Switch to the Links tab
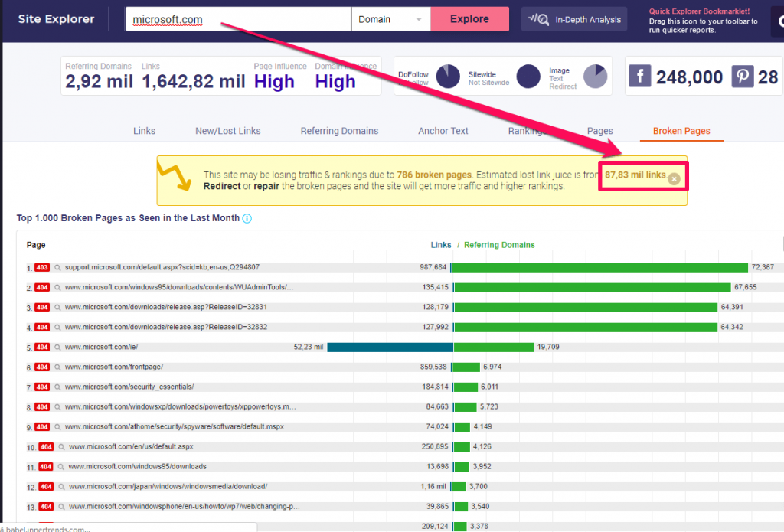This screenshot has width=784, height=532. pos(144,131)
